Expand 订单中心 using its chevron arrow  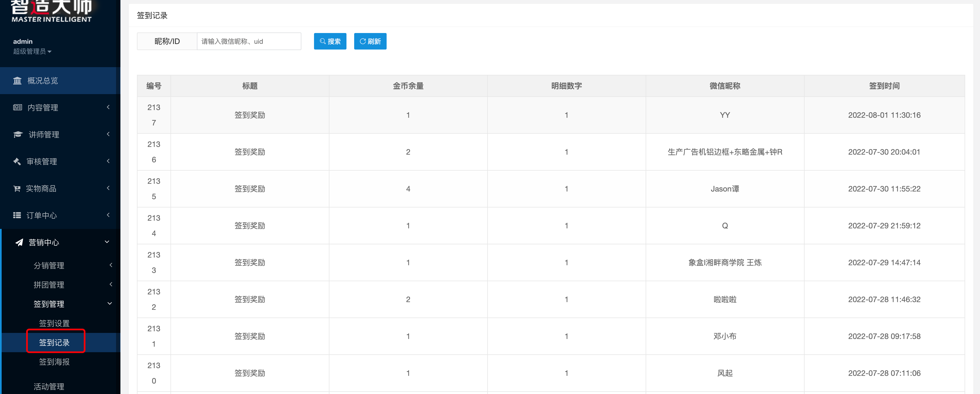point(108,215)
